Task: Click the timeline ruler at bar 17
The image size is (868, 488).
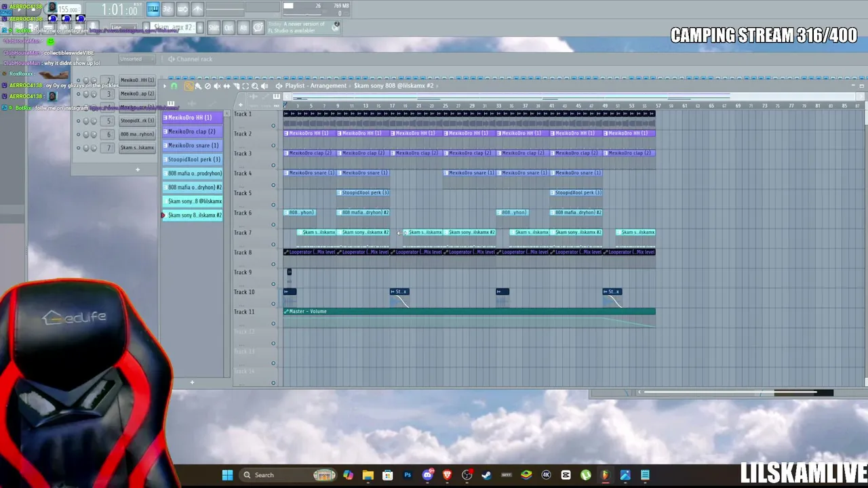Action: click(391, 106)
